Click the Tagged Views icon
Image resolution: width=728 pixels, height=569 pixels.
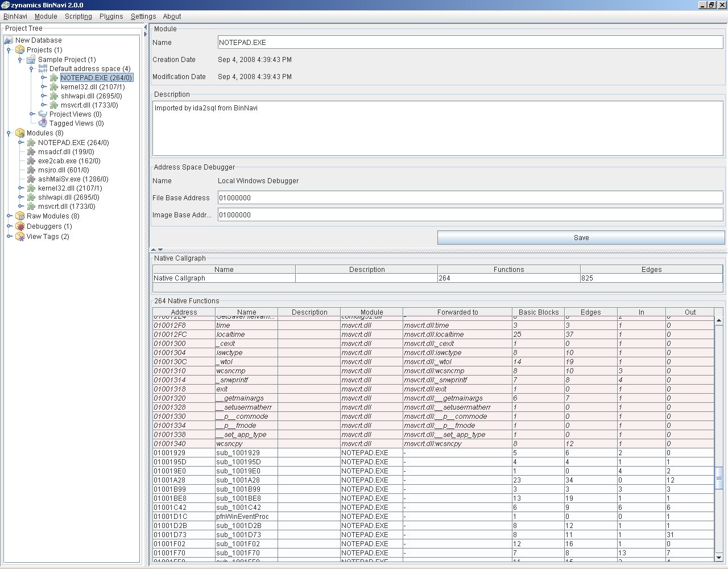point(43,123)
